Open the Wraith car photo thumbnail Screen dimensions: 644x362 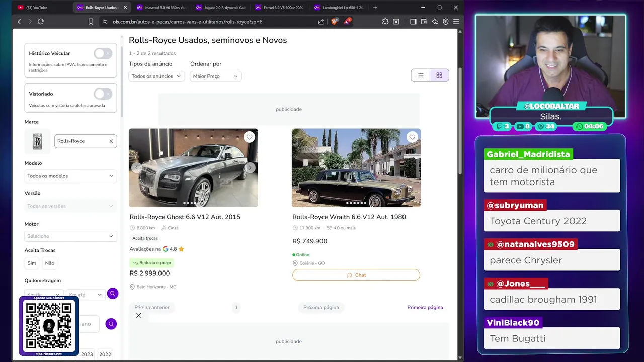(x=356, y=168)
